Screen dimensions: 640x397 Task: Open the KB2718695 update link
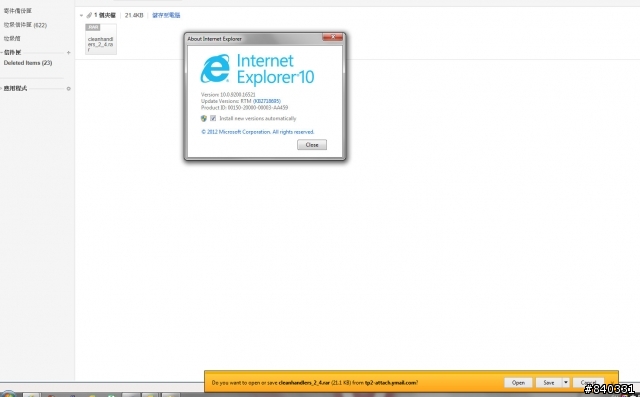coord(267,101)
